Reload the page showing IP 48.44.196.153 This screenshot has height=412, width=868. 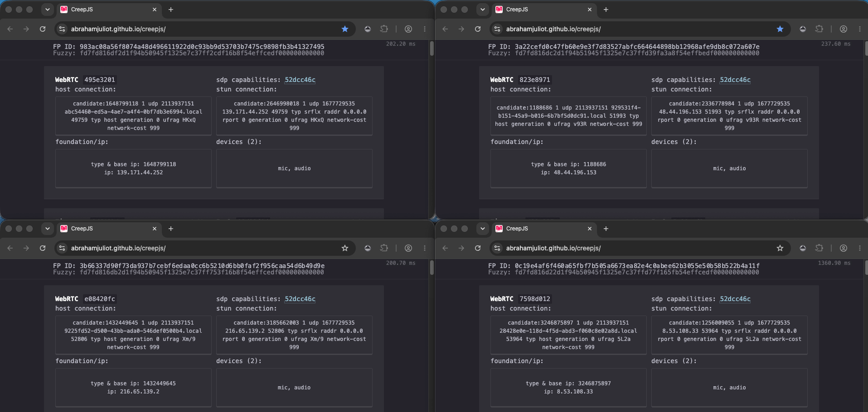click(x=478, y=29)
